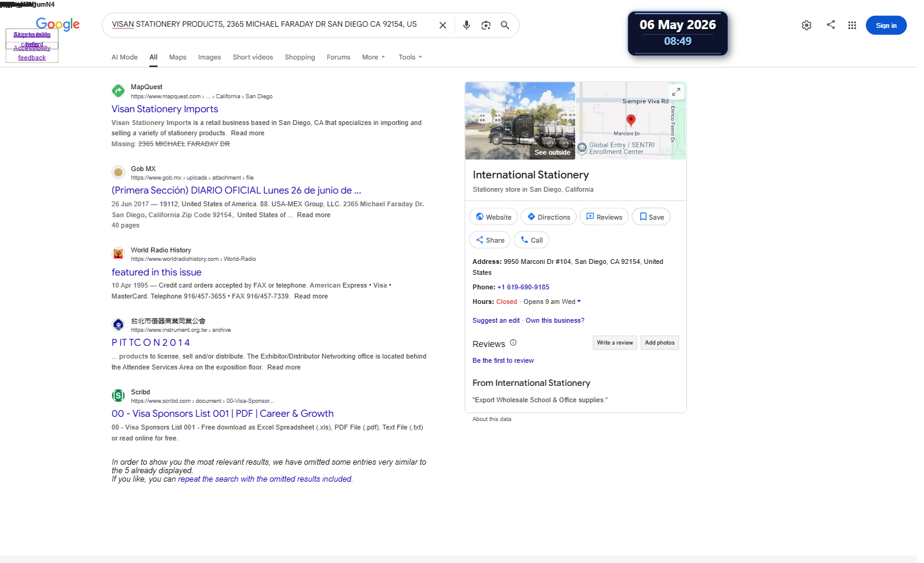Viewport: 924px width, 563px height.
Task: Click the MapQuest favicon
Action: pyautogui.click(x=118, y=91)
